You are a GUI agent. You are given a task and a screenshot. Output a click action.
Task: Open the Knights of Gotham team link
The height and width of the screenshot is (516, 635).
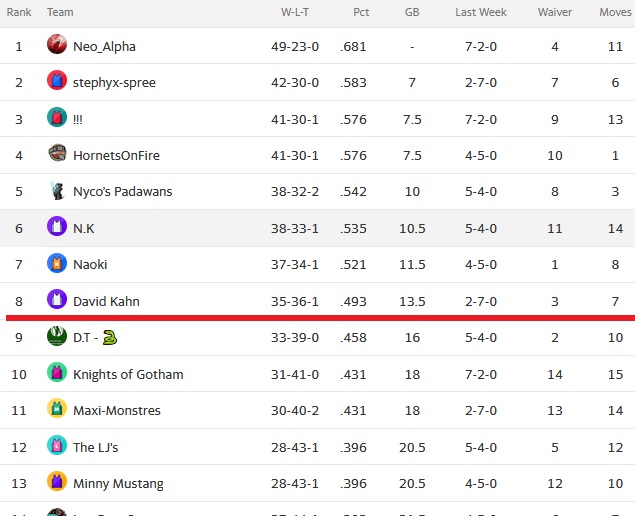(128, 374)
